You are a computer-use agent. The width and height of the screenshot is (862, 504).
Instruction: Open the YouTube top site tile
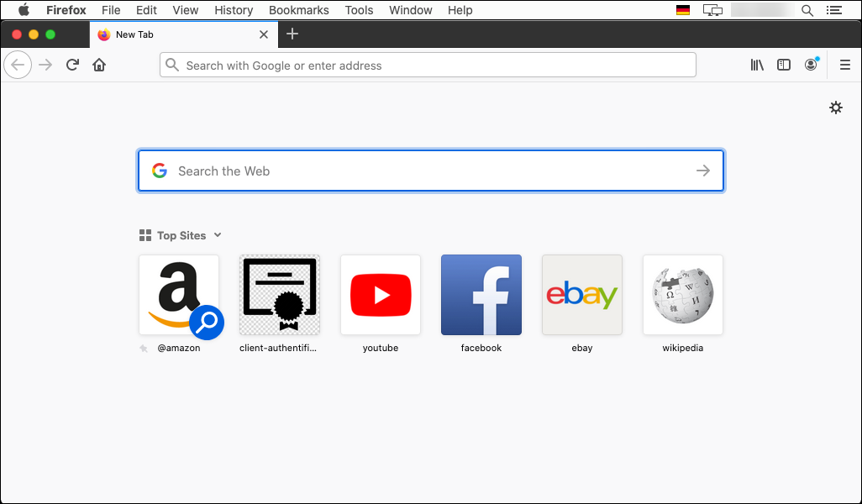click(381, 295)
